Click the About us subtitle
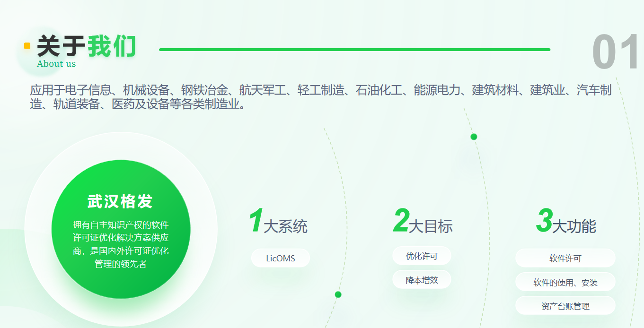Screen dimensions: 644x328 tap(56, 64)
